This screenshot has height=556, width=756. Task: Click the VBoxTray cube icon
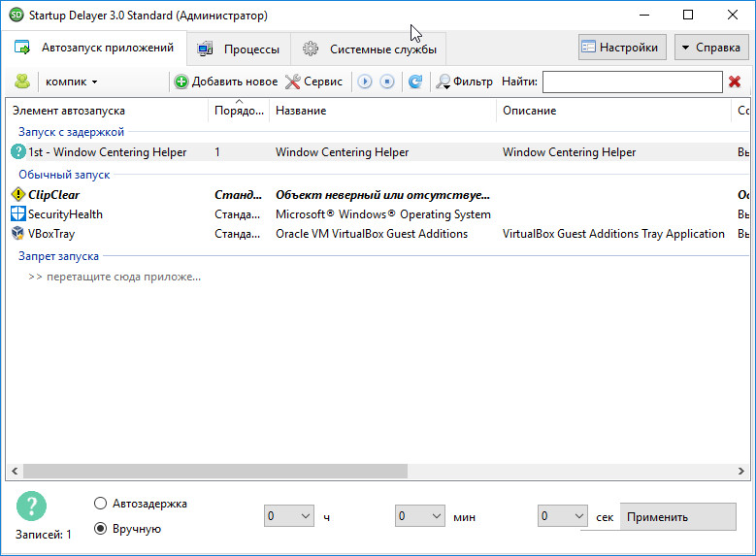coord(17,233)
